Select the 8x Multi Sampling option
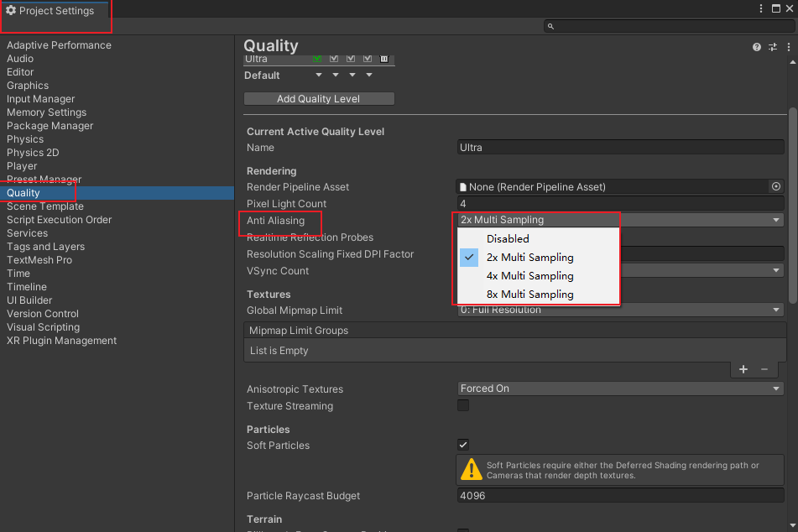The width and height of the screenshot is (798, 532). [539, 295]
